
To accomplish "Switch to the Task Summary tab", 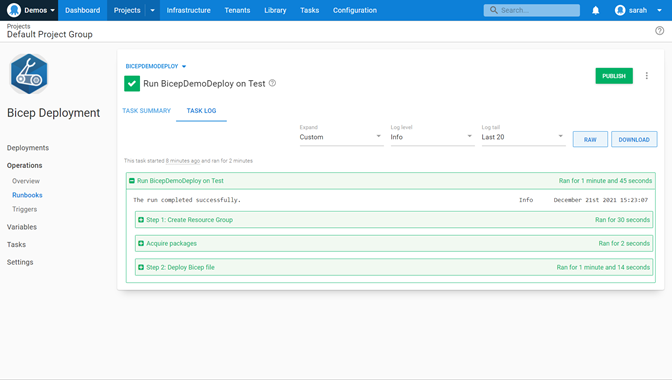I will [x=147, y=111].
